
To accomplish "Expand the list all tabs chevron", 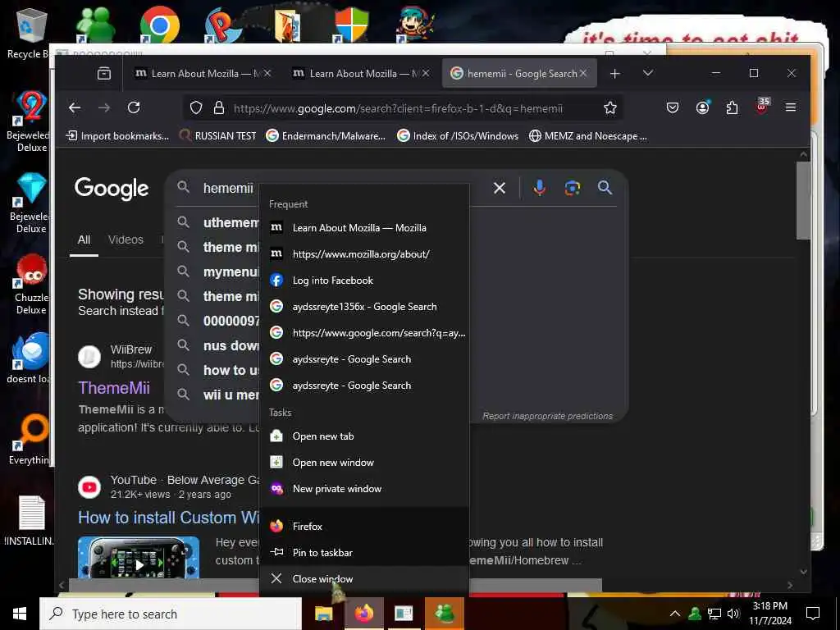I will 648,73.
